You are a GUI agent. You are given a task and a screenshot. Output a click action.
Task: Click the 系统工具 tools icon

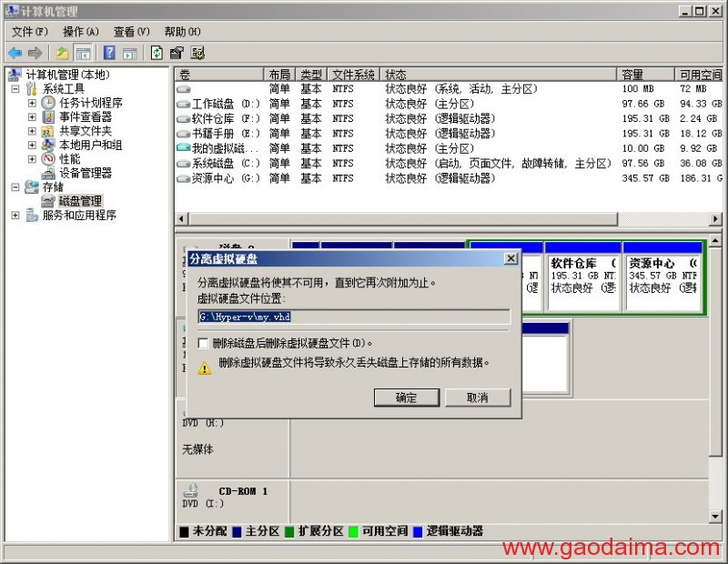click(31, 88)
